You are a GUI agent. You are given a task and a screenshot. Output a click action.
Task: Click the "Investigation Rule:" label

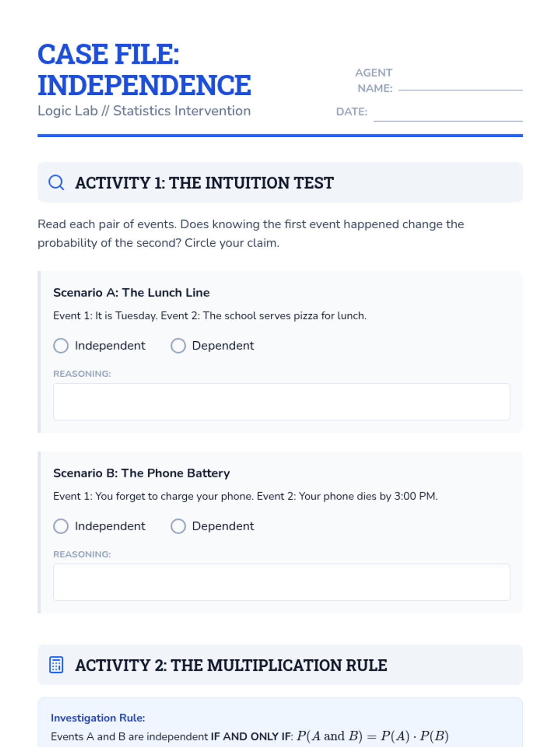[98, 718]
